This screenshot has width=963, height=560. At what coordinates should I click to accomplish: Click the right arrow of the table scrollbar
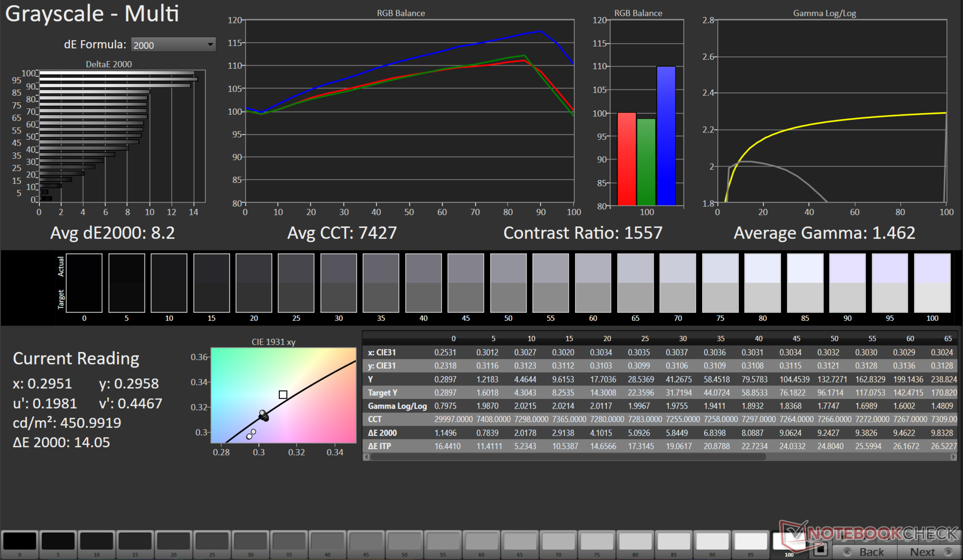(x=954, y=457)
